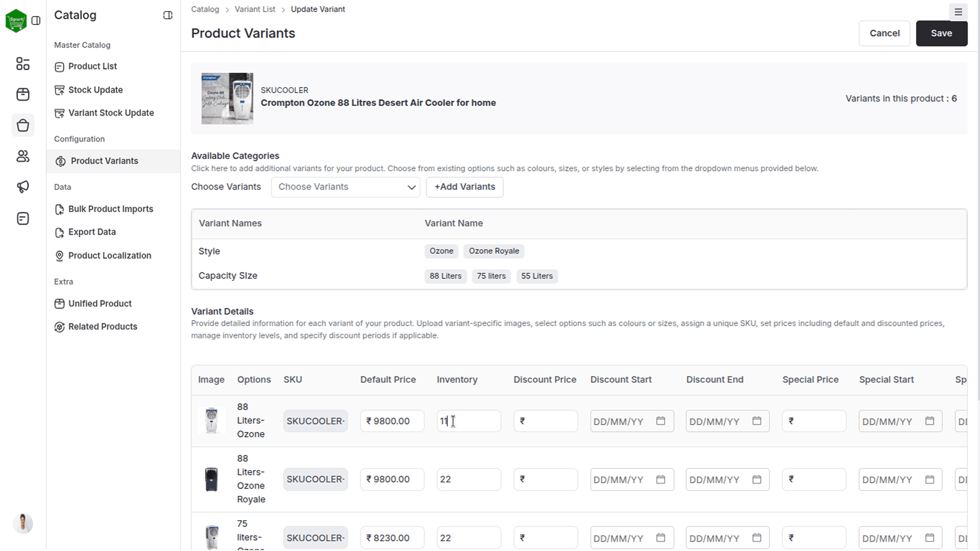Click the Ozone Royale style tag
The width and height of the screenshot is (980, 551).
(x=494, y=251)
